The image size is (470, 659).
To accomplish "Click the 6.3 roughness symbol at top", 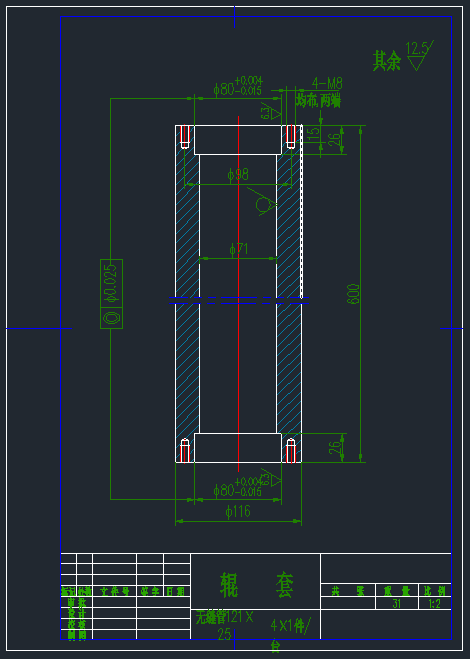I will point(272,111).
